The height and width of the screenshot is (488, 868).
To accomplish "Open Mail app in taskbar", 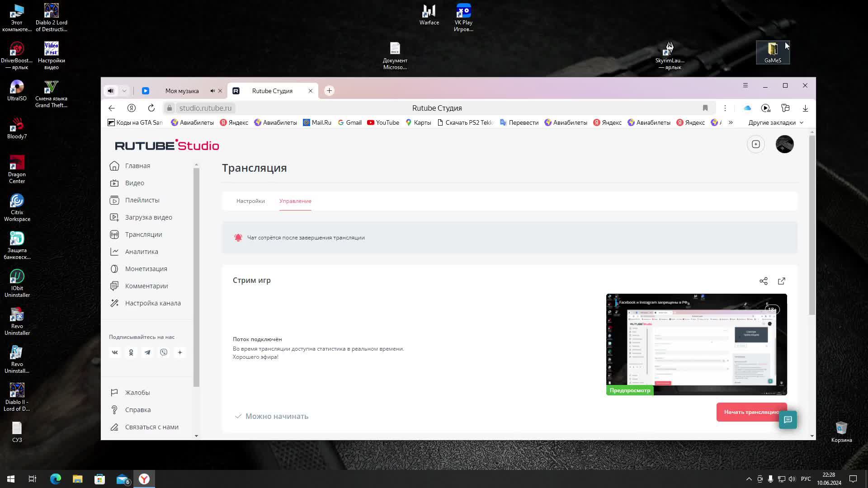I will click(123, 479).
